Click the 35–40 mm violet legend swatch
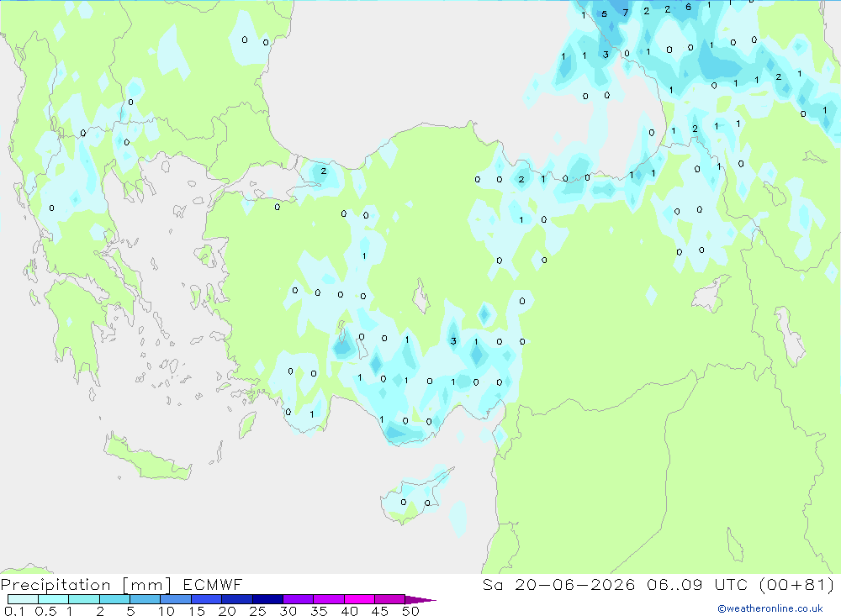Image resolution: width=841 pixels, height=616 pixels. tap(329, 599)
